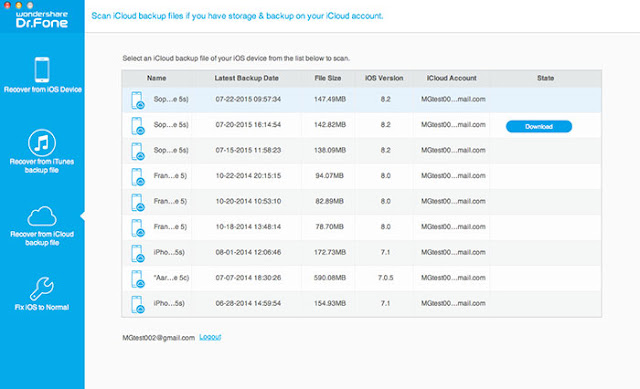Sort by File Size column header
This screenshot has width=640, height=389.
(x=328, y=78)
